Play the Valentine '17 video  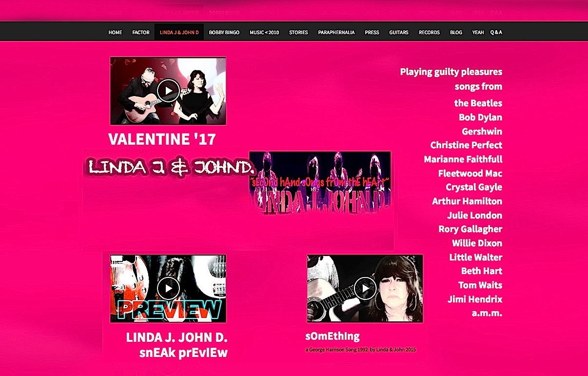click(x=168, y=91)
